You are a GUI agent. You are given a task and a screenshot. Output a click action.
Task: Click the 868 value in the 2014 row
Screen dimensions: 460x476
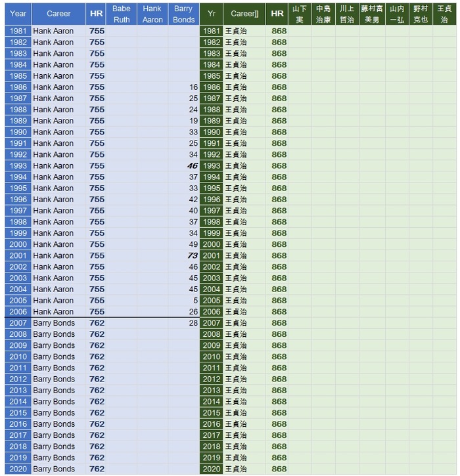coord(279,402)
